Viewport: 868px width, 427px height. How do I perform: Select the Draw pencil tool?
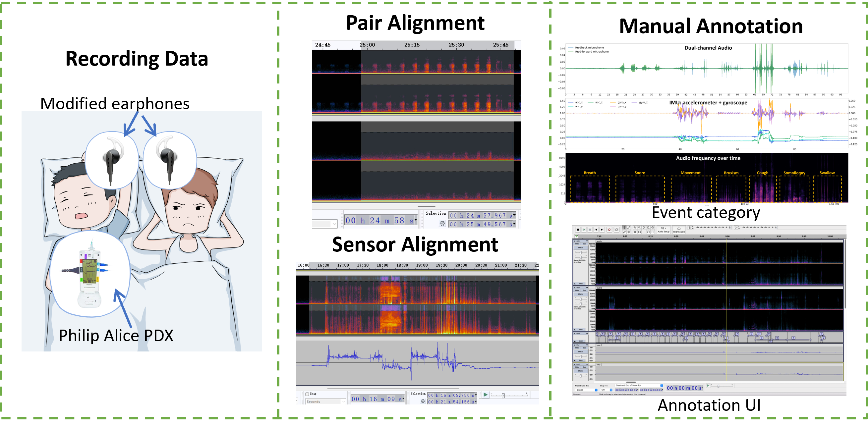point(624,232)
